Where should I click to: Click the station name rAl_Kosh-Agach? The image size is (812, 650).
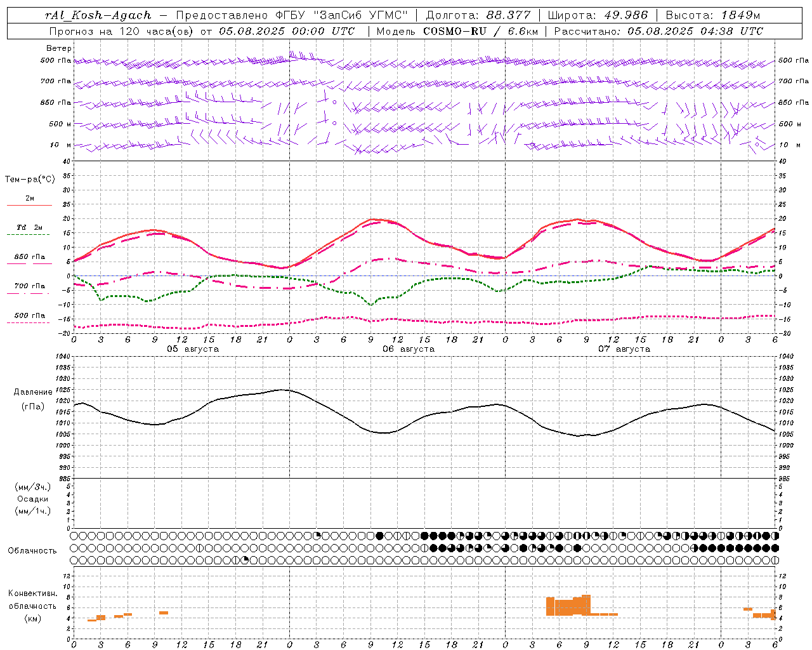pos(98,15)
